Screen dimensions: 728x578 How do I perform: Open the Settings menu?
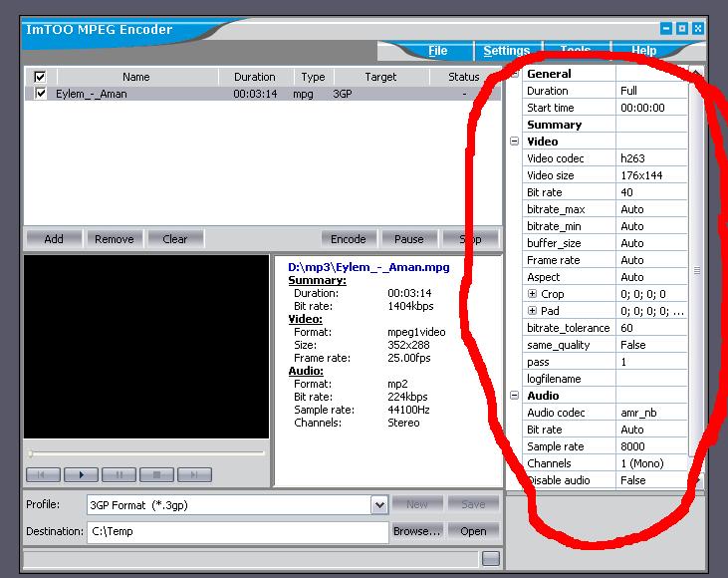[x=507, y=50]
